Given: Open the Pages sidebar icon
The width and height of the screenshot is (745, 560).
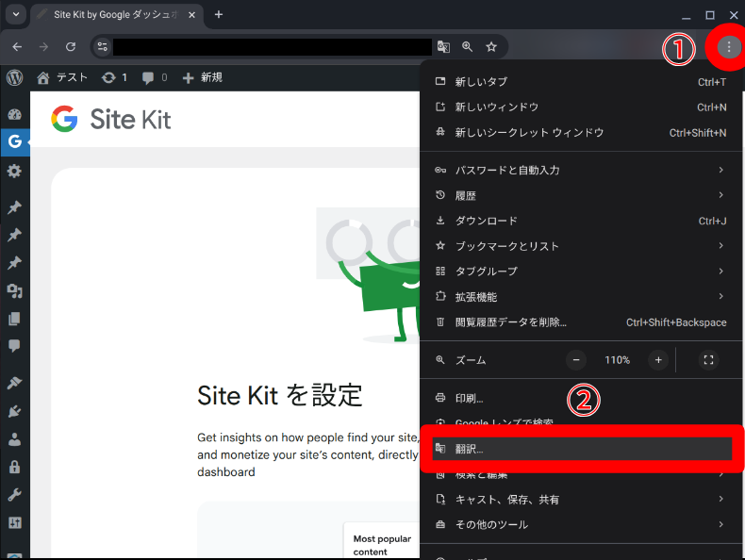Looking at the screenshot, I should click(x=15, y=319).
